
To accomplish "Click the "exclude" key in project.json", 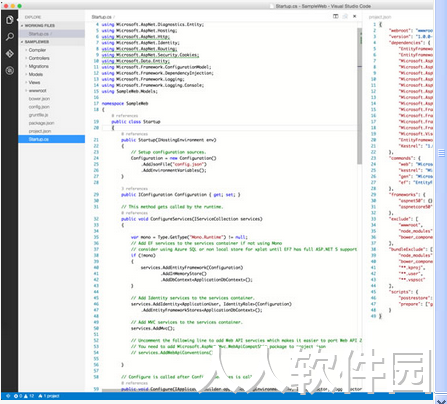I will (401, 219).
